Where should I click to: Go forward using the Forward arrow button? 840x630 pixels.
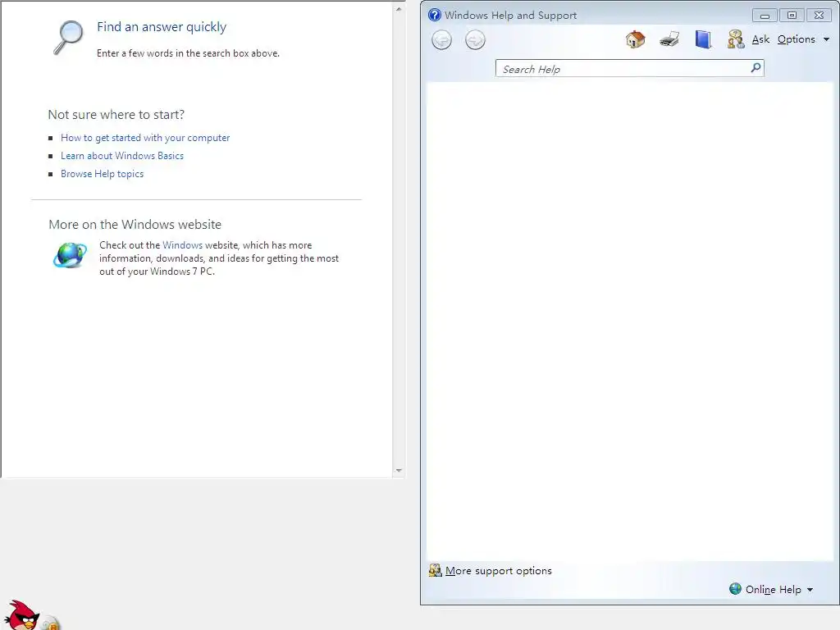(x=475, y=40)
